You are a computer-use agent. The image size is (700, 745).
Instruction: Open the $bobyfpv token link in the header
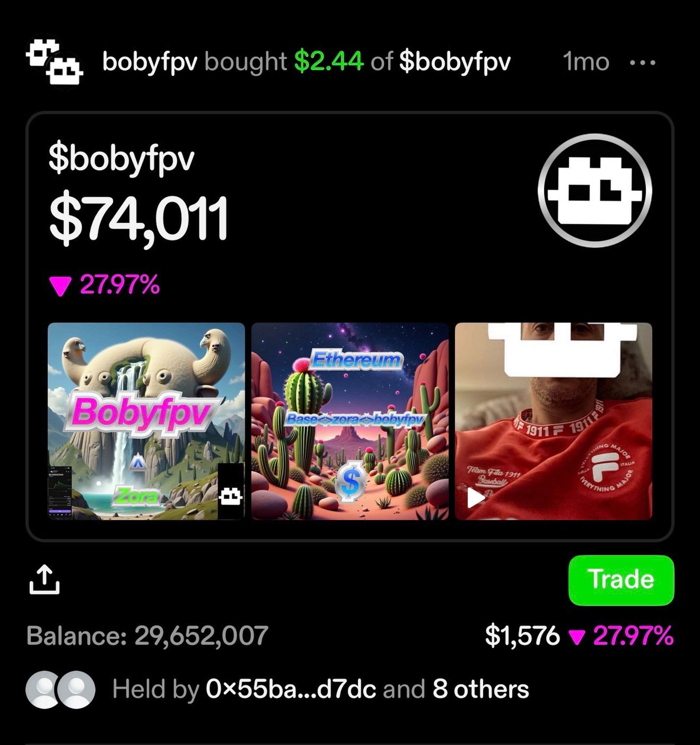[x=455, y=62]
